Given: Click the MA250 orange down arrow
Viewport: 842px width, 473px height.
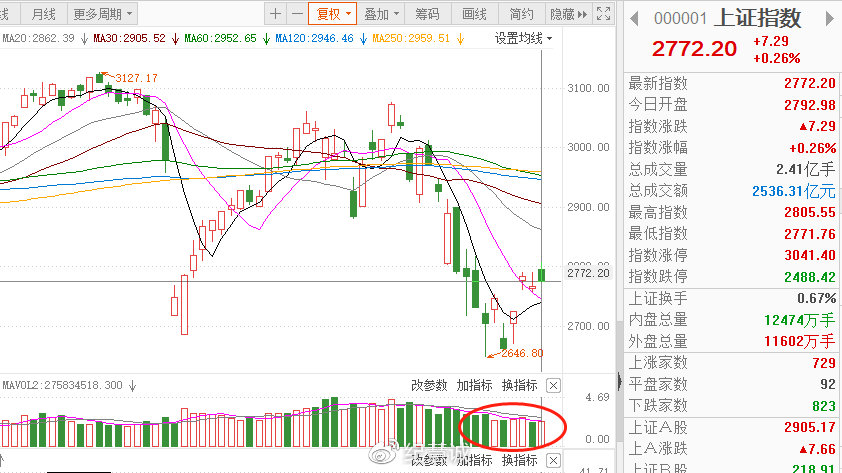Looking at the screenshot, I should pos(460,39).
